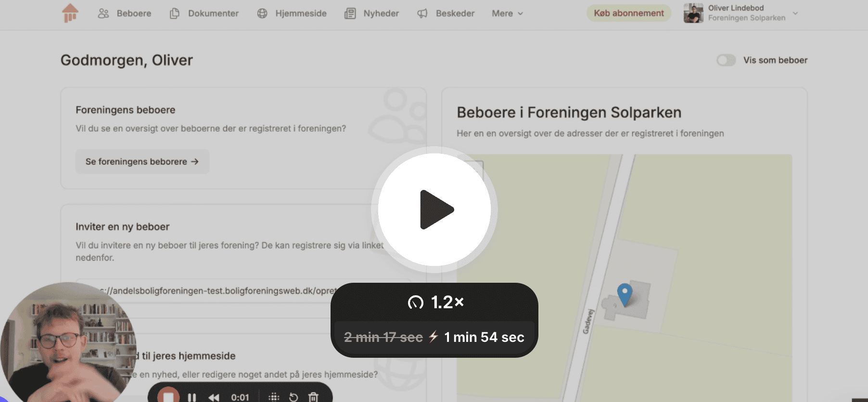The width and height of the screenshot is (868, 402).
Task: Toggle the Vis som beboer switch
Action: (726, 60)
